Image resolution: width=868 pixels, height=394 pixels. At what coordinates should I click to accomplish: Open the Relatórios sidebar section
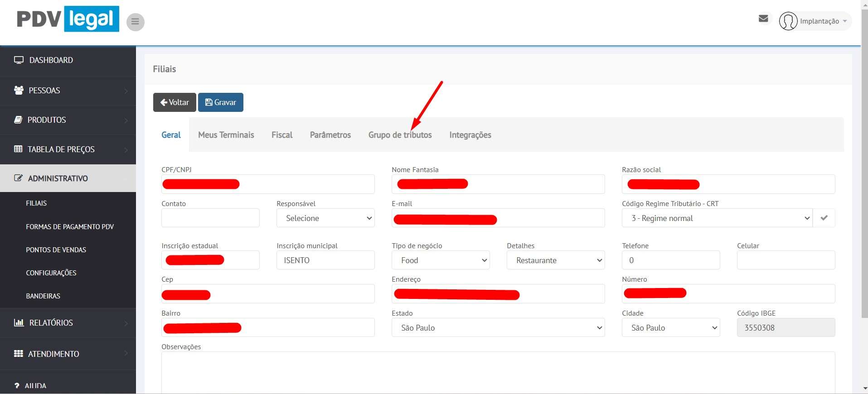[51, 323]
